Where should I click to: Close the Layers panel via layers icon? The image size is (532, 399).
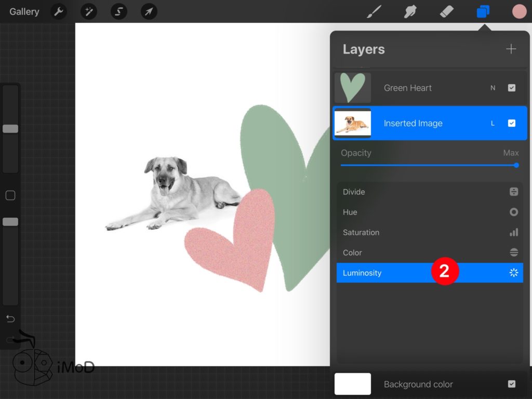point(483,11)
